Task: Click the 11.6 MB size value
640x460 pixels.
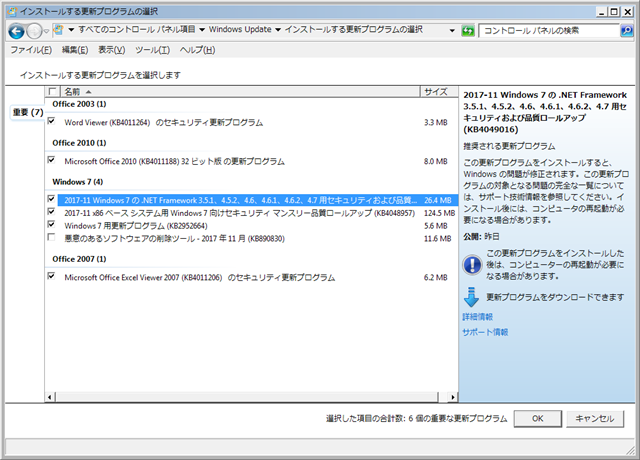Action: coord(438,238)
